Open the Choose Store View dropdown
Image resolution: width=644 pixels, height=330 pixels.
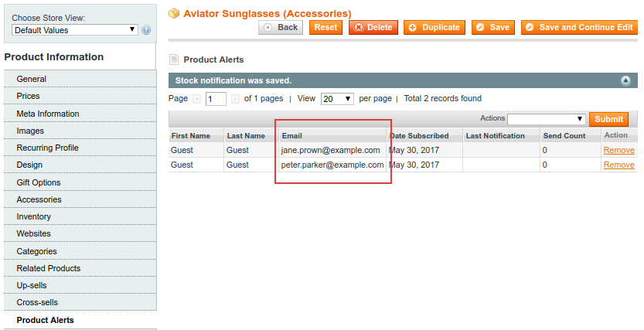(75, 30)
